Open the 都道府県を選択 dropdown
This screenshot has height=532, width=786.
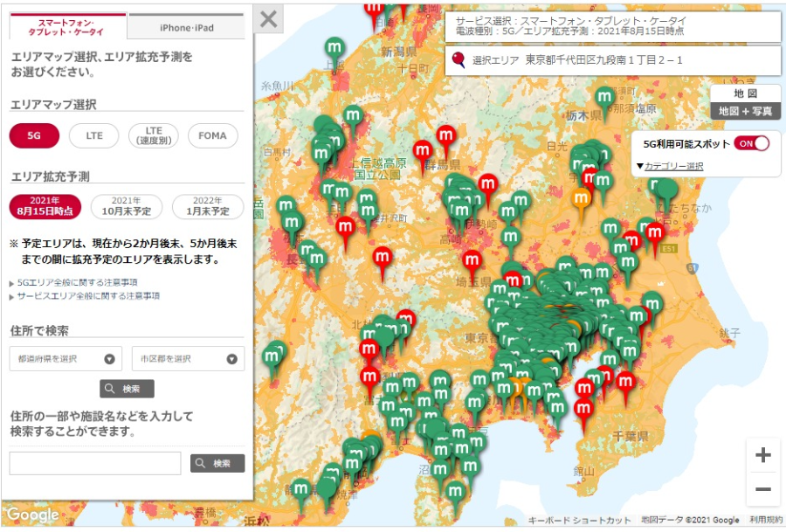point(65,358)
